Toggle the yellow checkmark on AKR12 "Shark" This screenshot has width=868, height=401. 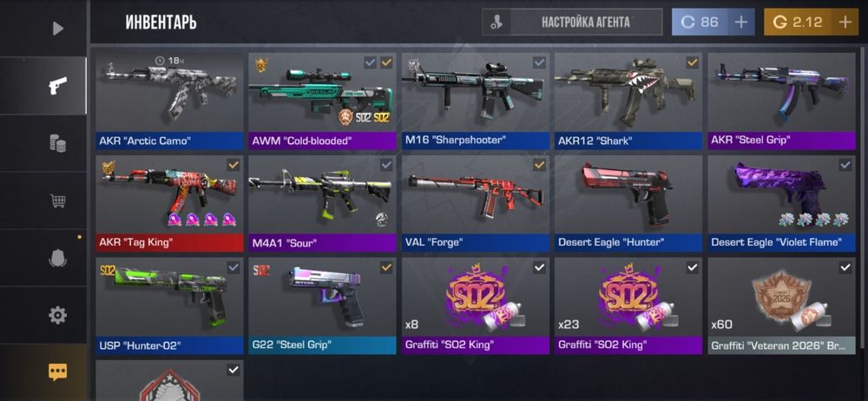(x=692, y=62)
